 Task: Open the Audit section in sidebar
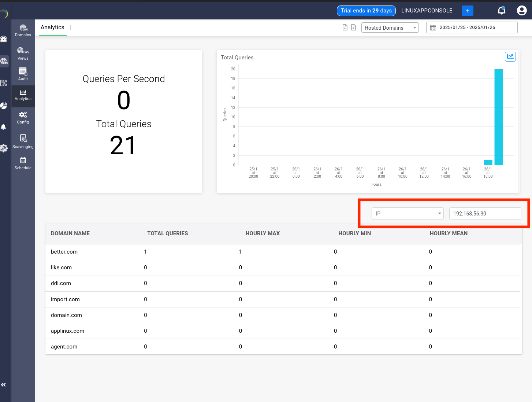point(23,74)
